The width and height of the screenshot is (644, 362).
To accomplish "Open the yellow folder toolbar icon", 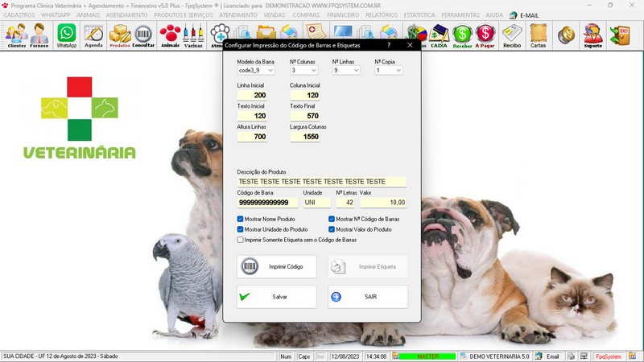I will (266, 32).
